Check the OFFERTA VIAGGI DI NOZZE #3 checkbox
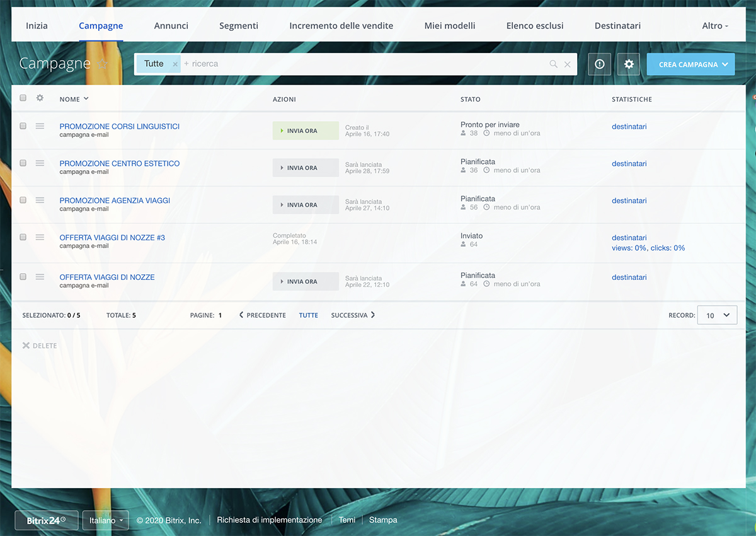The image size is (756, 536). coord(23,237)
